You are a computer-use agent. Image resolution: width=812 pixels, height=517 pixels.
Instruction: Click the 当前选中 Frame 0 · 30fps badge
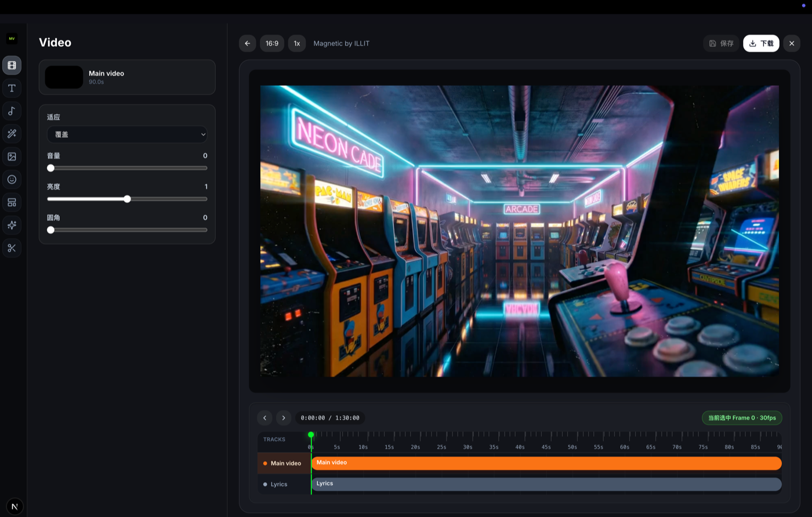742,418
